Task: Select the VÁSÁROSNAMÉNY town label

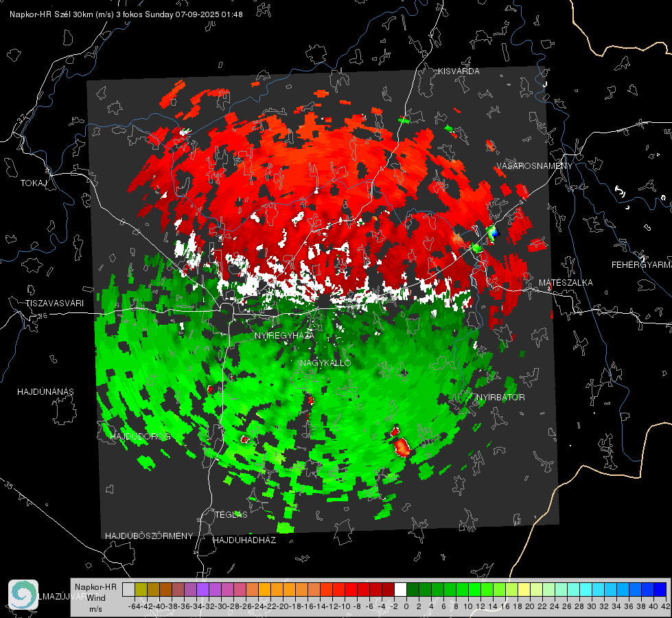Action: [535, 166]
